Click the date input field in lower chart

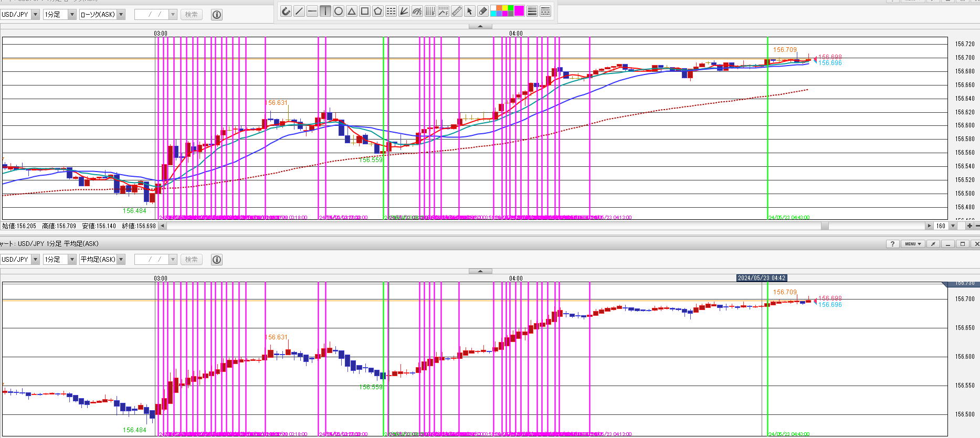[152, 260]
